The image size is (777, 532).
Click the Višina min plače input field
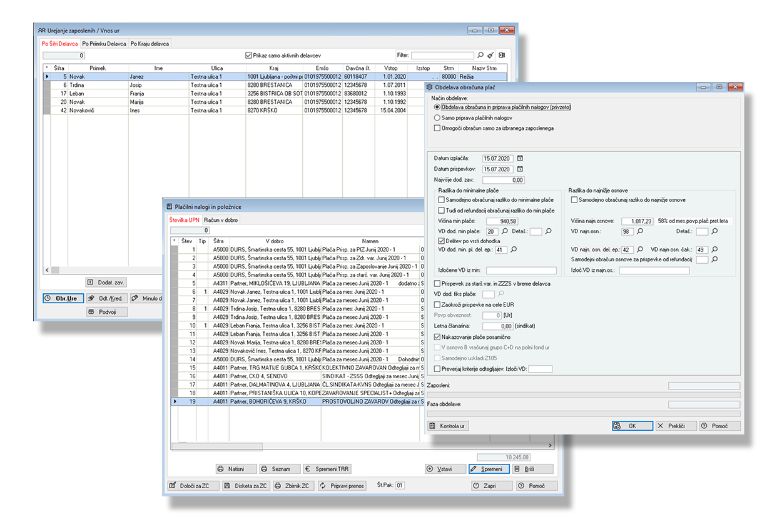[502, 221]
